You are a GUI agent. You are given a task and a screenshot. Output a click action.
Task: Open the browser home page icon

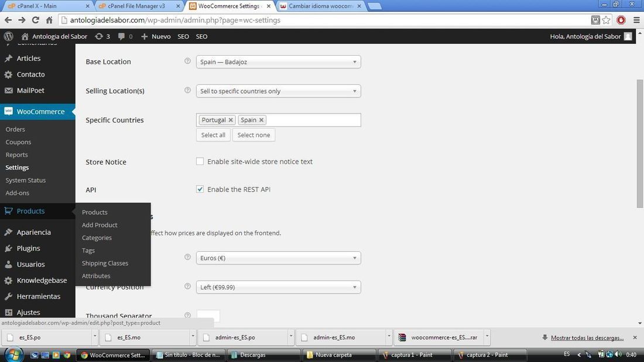(x=49, y=20)
